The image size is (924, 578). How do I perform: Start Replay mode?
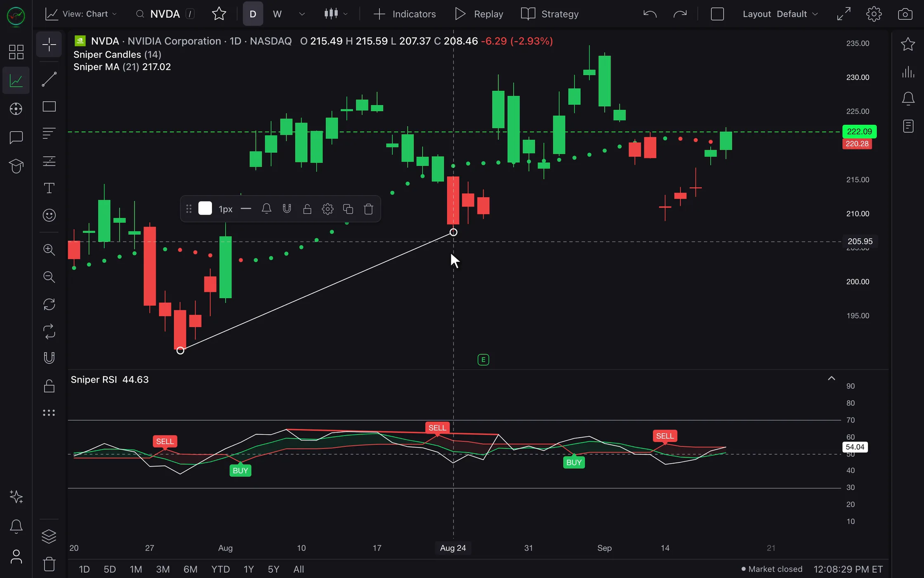[x=478, y=14]
